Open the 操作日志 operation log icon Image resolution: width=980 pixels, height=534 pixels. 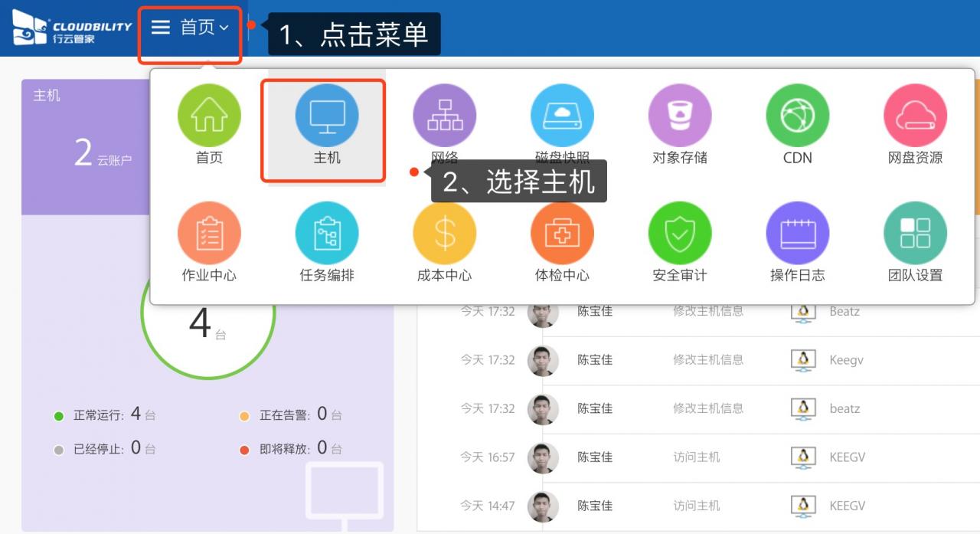coord(798,233)
